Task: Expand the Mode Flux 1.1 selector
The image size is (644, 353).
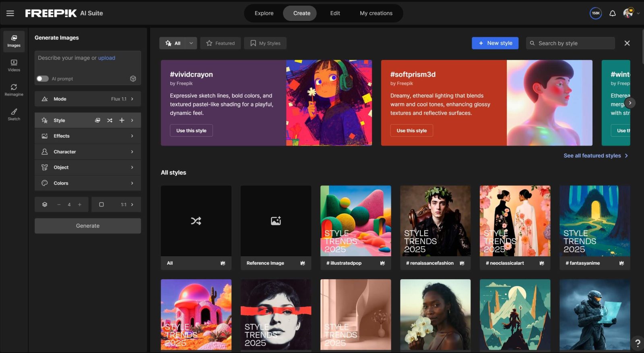Action: click(88, 99)
